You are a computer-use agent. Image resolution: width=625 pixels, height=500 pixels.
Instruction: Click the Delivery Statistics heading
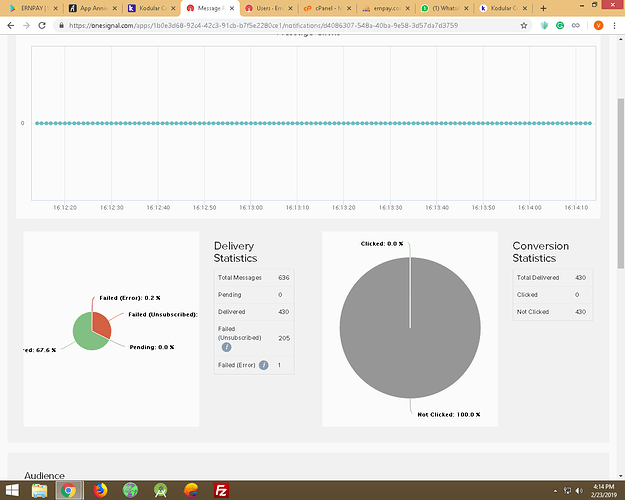click(235, 252)
